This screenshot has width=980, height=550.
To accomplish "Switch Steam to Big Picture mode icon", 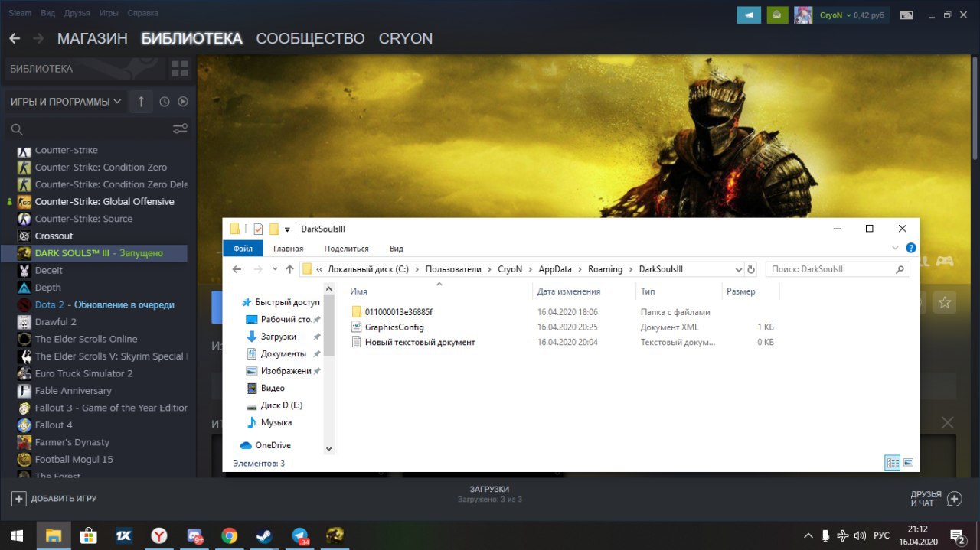I will [906, 15].
